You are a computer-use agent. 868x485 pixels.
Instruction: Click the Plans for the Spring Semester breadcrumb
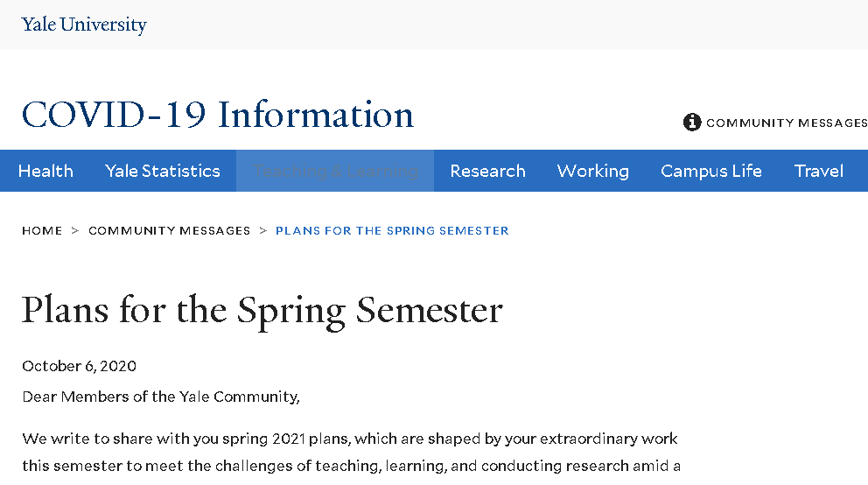point(392,231)
